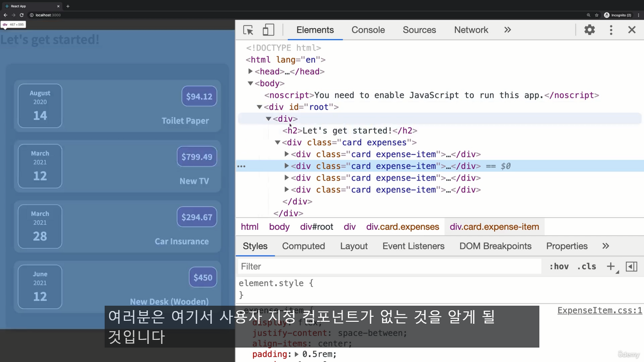This screenshot has width=644, height=362.
Task: Click the $294.67 price badge
Action: pyautogui.click(x=197, y=217)
